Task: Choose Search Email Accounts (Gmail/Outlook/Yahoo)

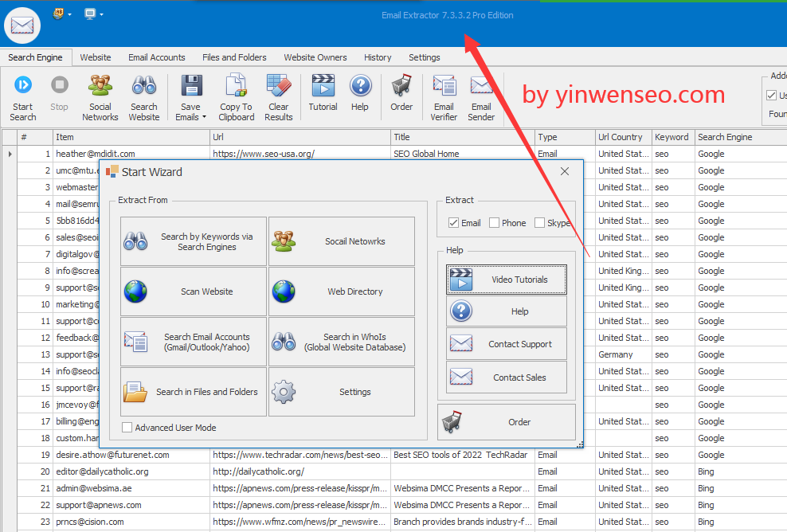Action: [x=194, y=342]
